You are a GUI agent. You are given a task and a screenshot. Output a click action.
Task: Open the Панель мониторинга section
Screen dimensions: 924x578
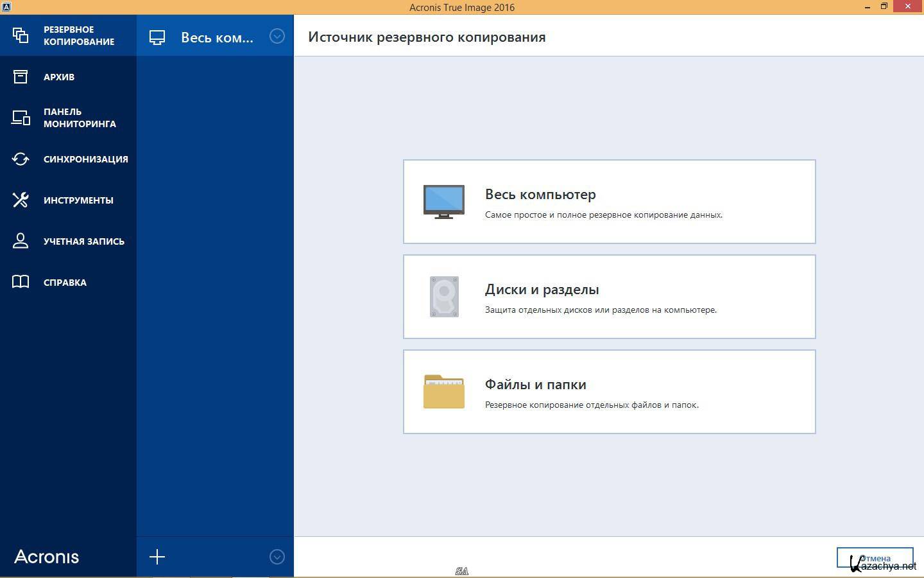tap(68, 118)
